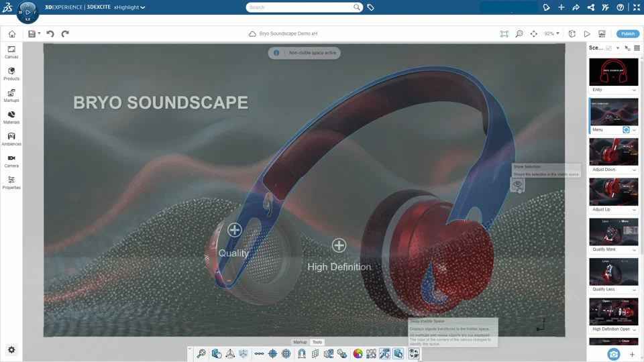
Task: Toggle the square target snap tool
Action: tap(286, 353)
